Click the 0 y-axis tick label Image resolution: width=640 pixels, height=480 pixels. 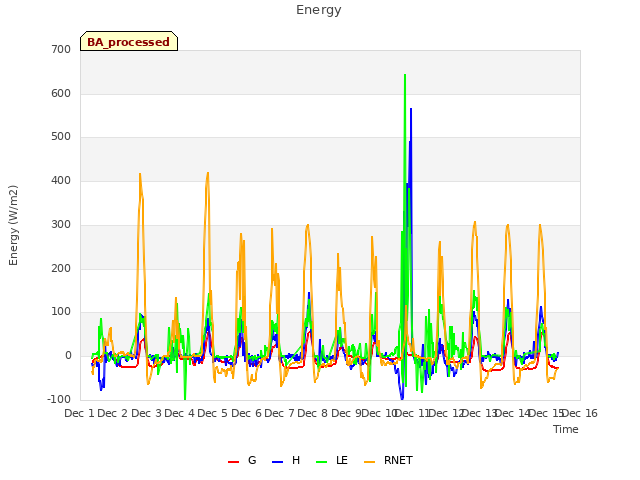(x=68, y=356)
